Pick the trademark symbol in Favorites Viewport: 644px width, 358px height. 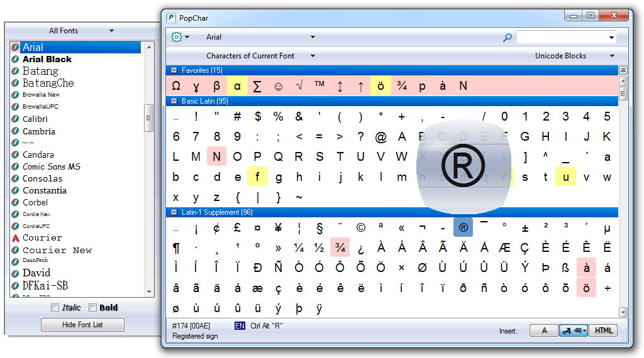[319, 85]
